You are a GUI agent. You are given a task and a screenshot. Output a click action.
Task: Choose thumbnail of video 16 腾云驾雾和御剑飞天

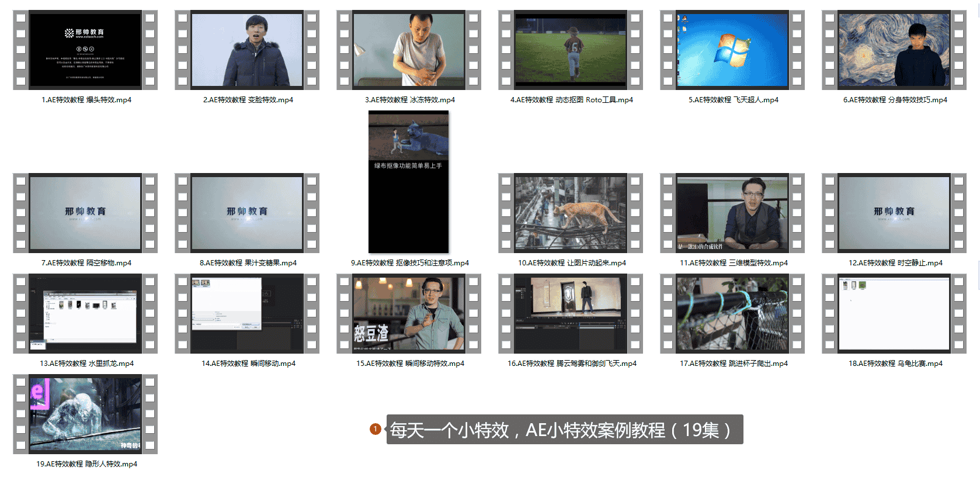click(x=571, y=313)
